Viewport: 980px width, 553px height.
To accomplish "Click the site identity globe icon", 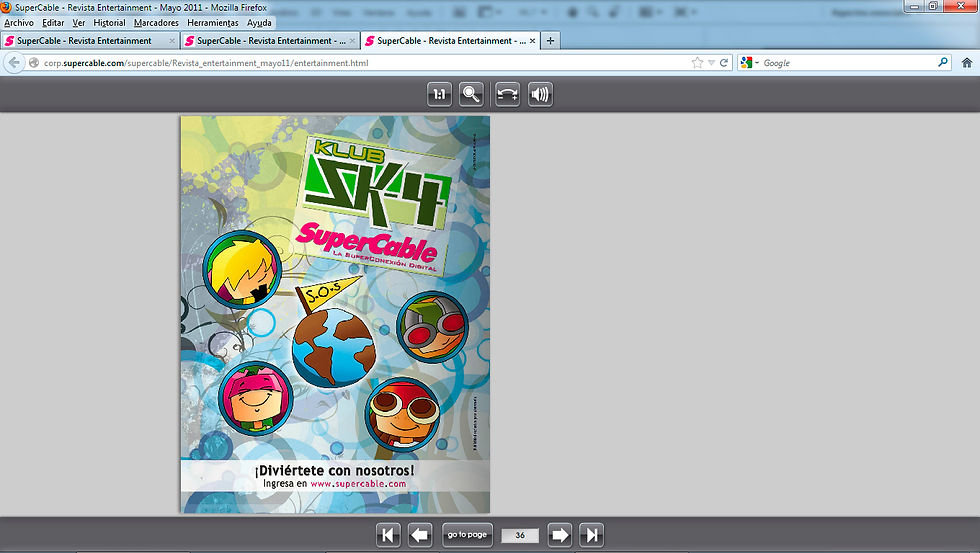I will point(34,62).
